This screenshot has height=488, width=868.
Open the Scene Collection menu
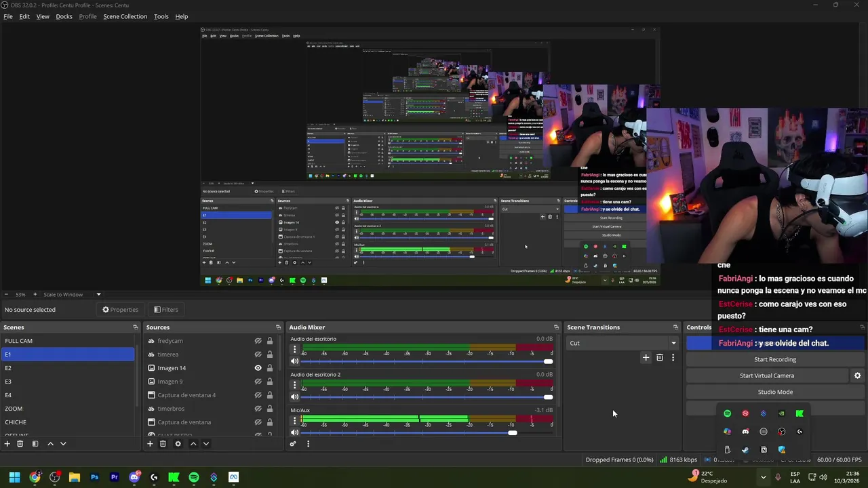pos(125,16)
